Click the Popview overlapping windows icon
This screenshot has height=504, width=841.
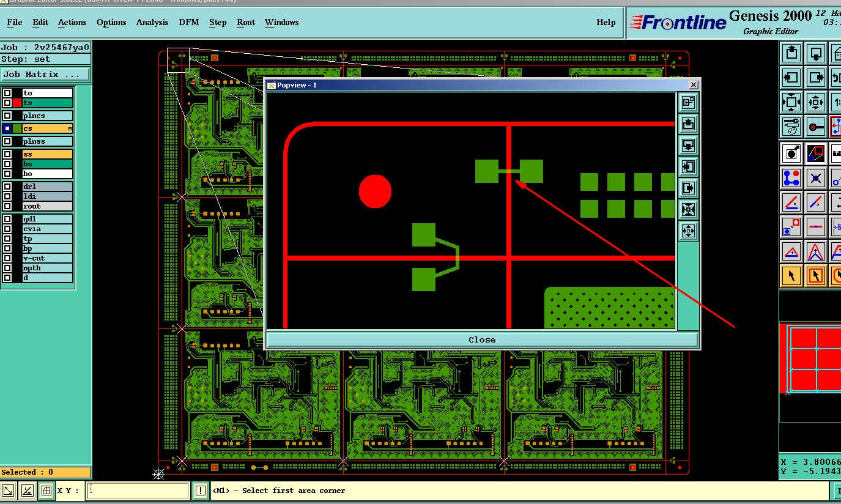pos(688,102)
